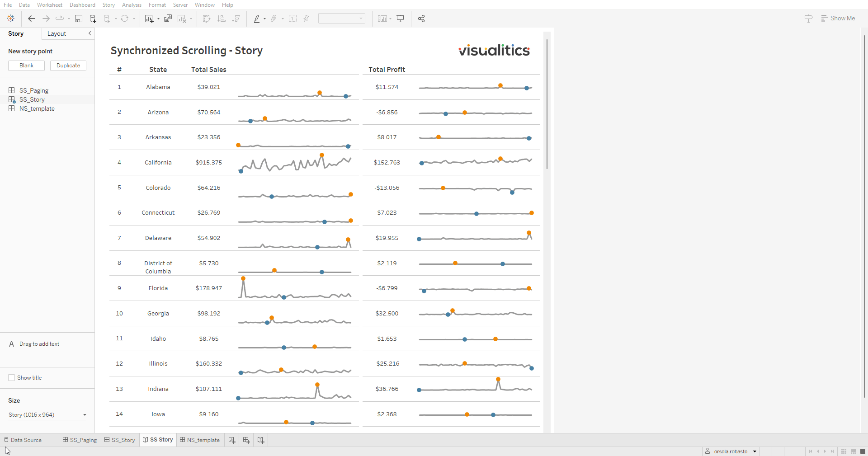Click the Group members paperclip icon

(274, 19)
